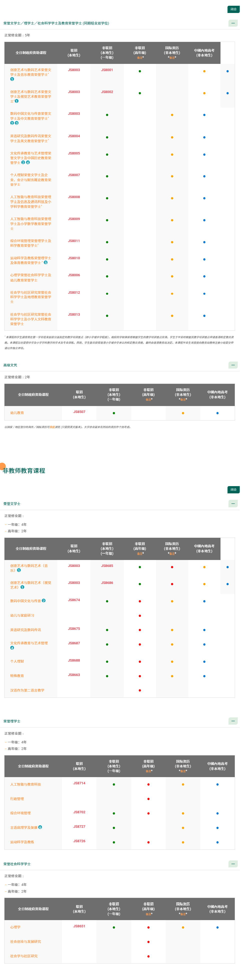Open 人工智能与教育科技 in 荣誉理学士 table
Viewport: 241px width, 980px height.
pos(25,784)
